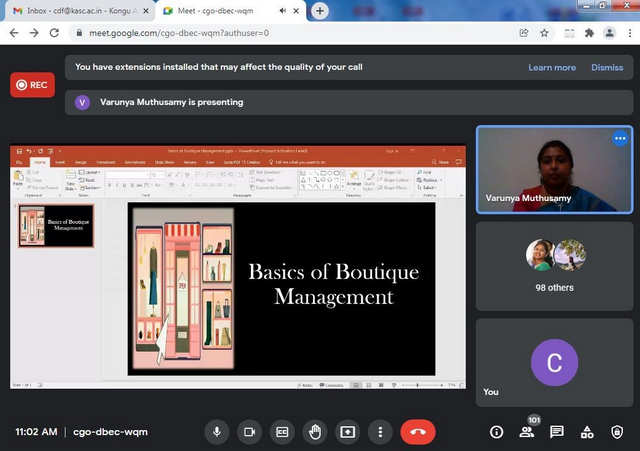Open the Activities panel icon
Viewport: 640px width, 451px height.
click(587, 432)
